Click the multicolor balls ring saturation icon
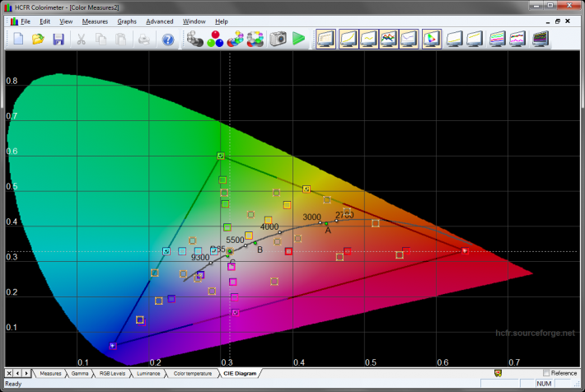Screen dimensions: 585x392 pyautogui.click(x=255, y=39)
